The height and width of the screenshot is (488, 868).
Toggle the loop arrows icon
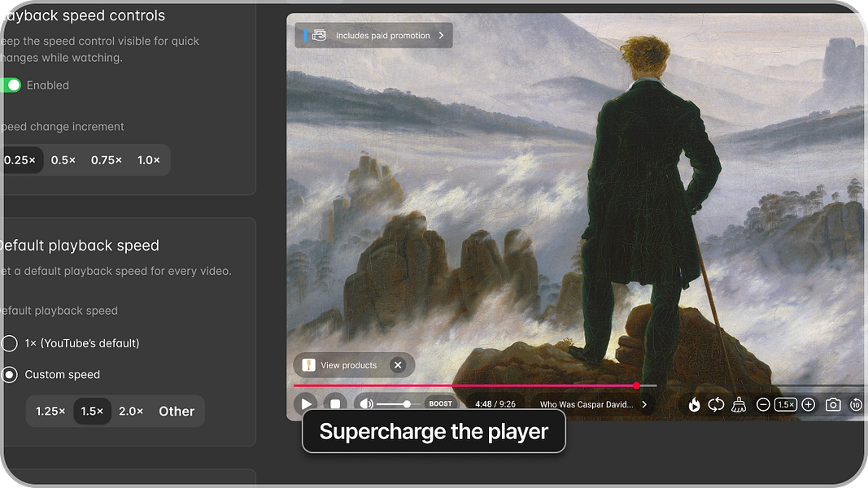click(x=716, y=405)
